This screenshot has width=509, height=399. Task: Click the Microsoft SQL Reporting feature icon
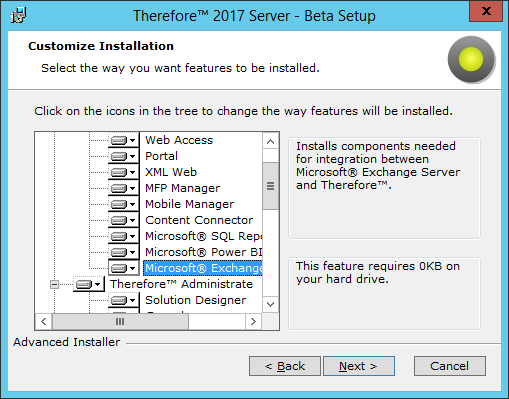click(123, 236)
